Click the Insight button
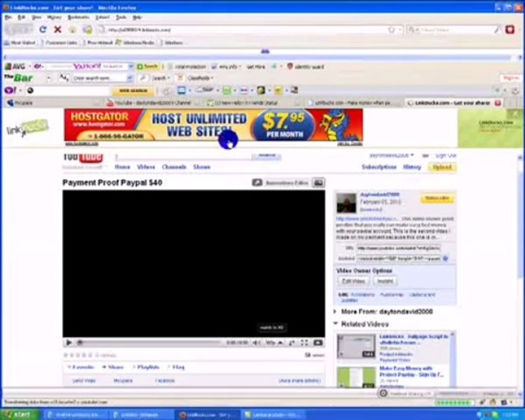Viewport: 525px width, 420px height. click(385, 281)
